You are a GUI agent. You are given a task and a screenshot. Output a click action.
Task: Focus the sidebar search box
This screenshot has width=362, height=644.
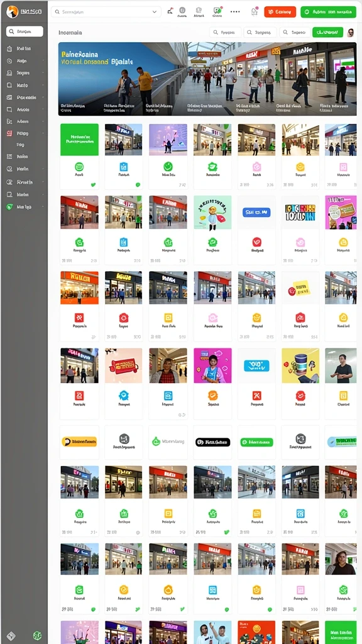click(x=25, y=31)
